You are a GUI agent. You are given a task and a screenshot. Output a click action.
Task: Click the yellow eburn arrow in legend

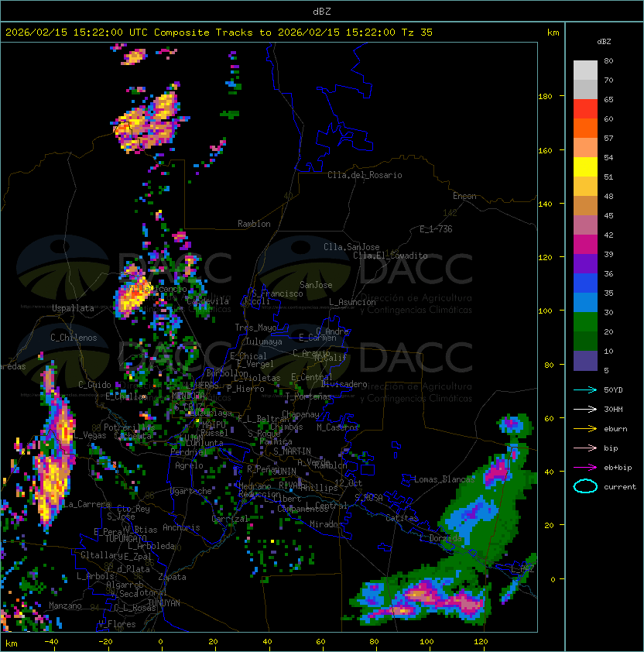click(585, 428)
